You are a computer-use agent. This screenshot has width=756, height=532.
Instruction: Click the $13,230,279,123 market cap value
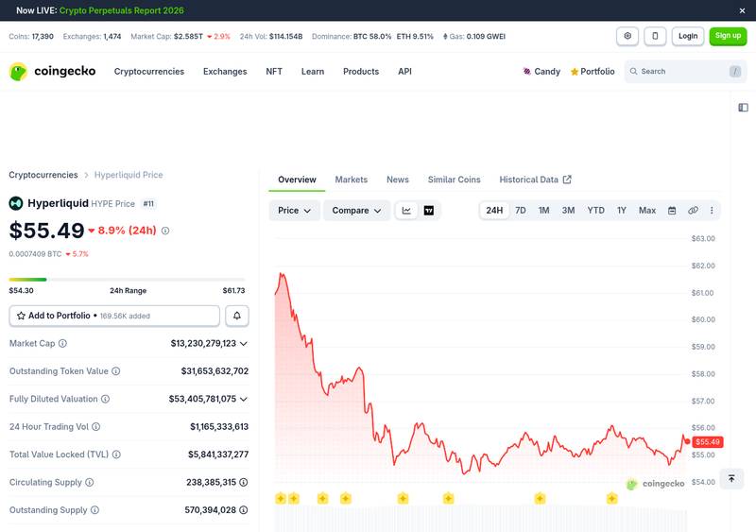[x=203, y=343]
